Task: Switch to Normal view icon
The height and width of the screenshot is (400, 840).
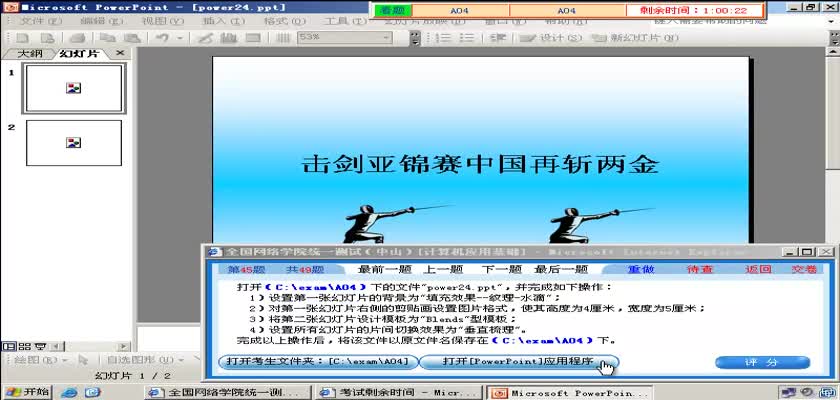Action: [x=8, y=346]
